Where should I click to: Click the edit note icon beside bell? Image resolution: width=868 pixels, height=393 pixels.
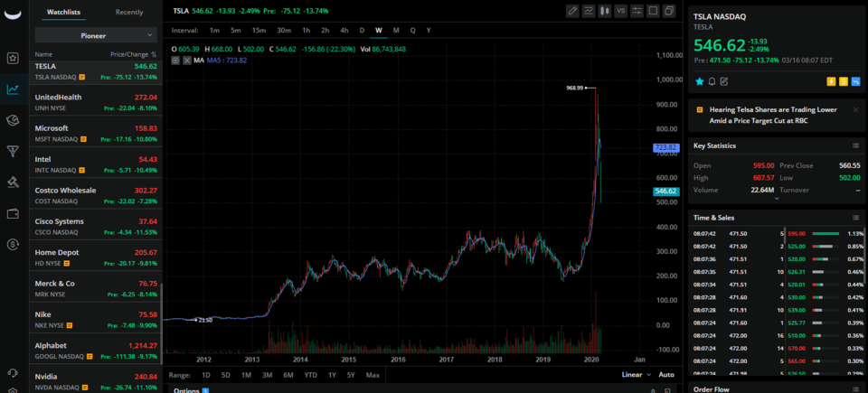coord(723,81)
